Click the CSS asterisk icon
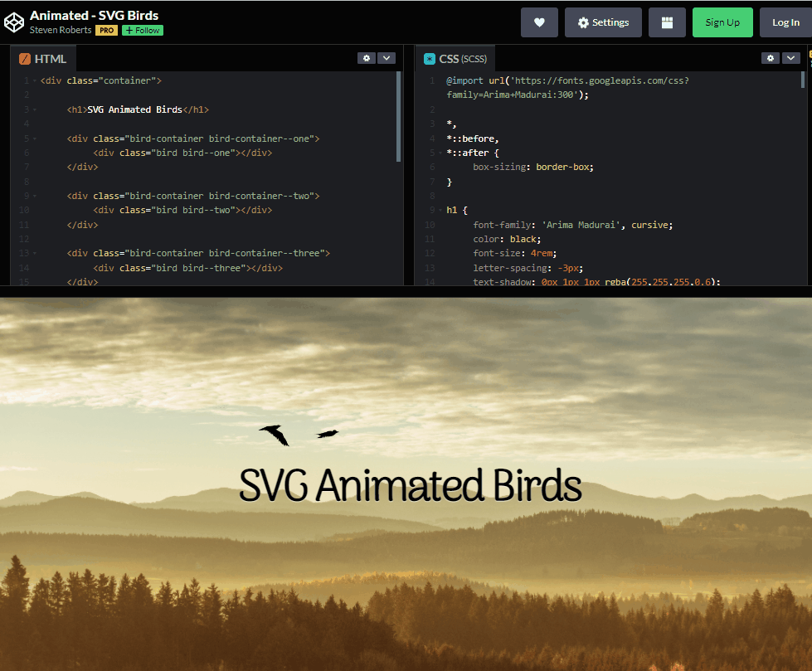Screen dimensions: 812x671 pos(430,59)
